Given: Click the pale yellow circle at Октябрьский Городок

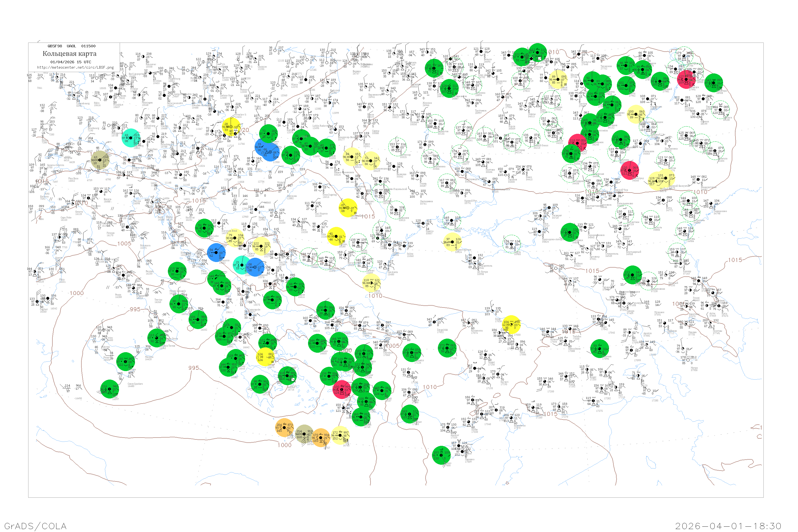Looking at the screenshot, I should (x=636, y=114).
